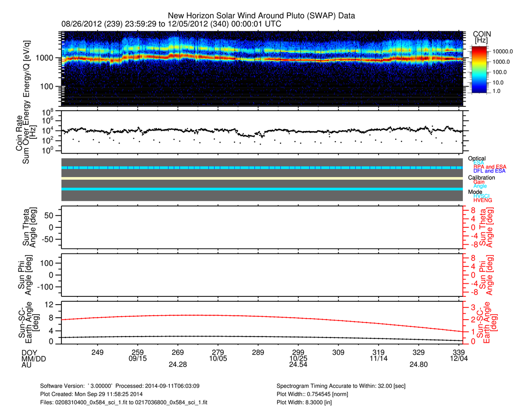
Task: Click the 12/04 date tick label
Action: click(x=459, y=358)
